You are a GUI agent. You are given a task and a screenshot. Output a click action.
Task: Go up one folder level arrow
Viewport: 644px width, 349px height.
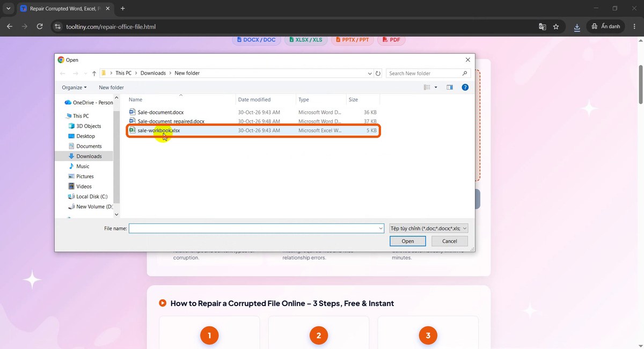click(x=94, y=73)
